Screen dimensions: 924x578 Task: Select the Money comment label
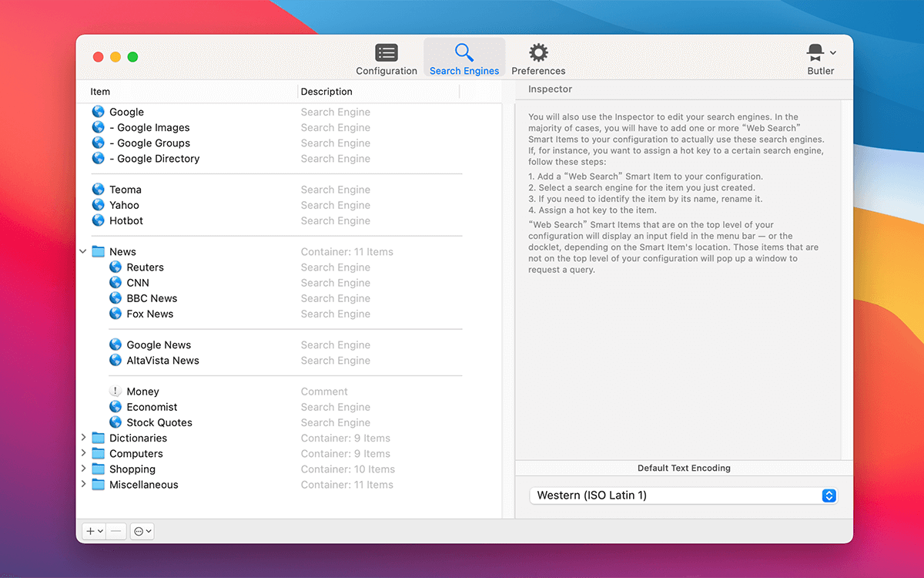[143, 391]
